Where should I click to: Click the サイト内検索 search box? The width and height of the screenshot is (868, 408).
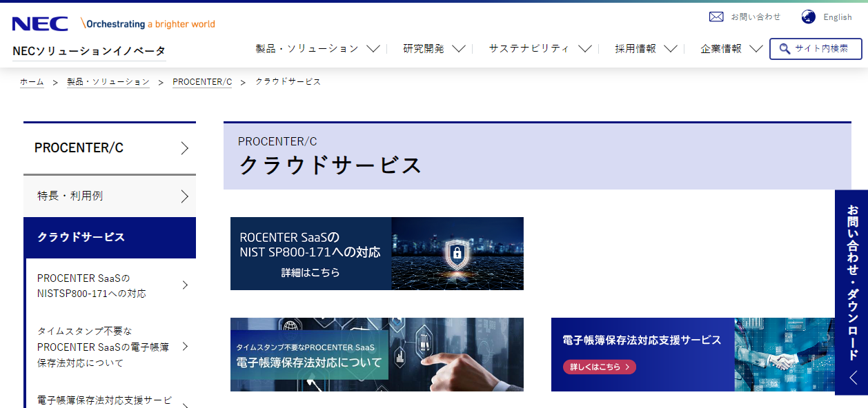(816, 49)
